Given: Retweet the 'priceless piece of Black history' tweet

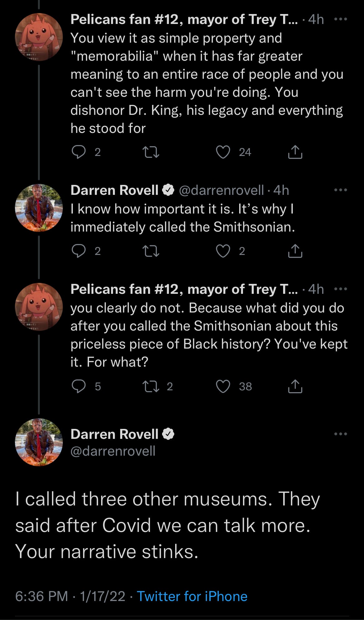Looking at the screenshot, I should point(151,387).
